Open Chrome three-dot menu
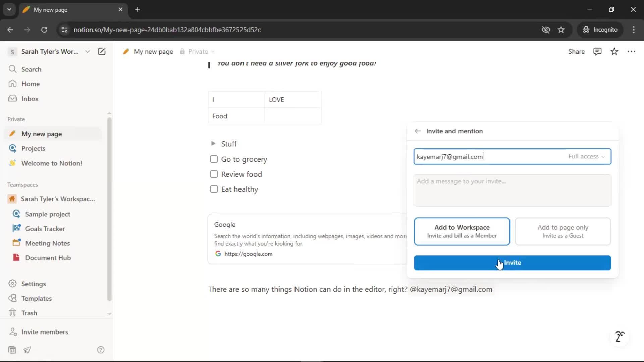 634,30
